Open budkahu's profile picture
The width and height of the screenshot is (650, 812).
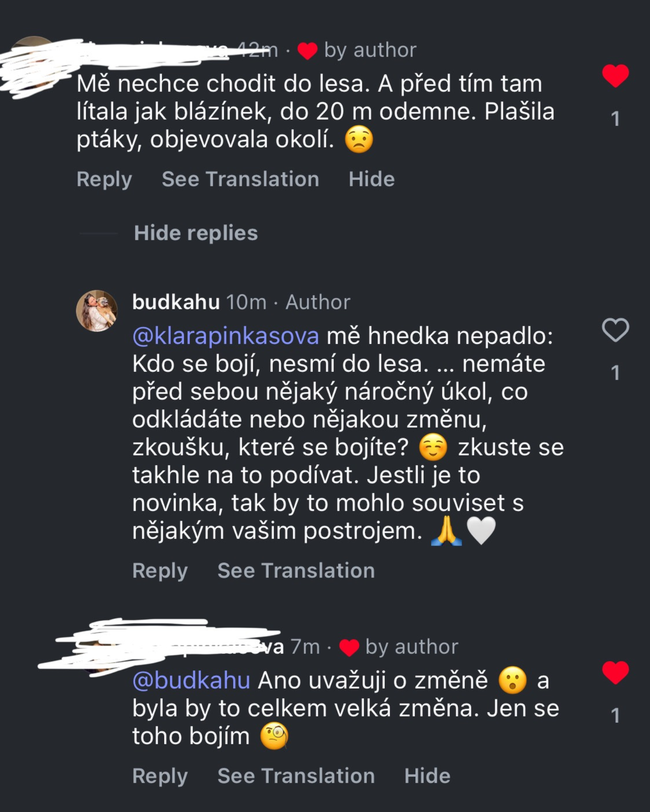97,311
